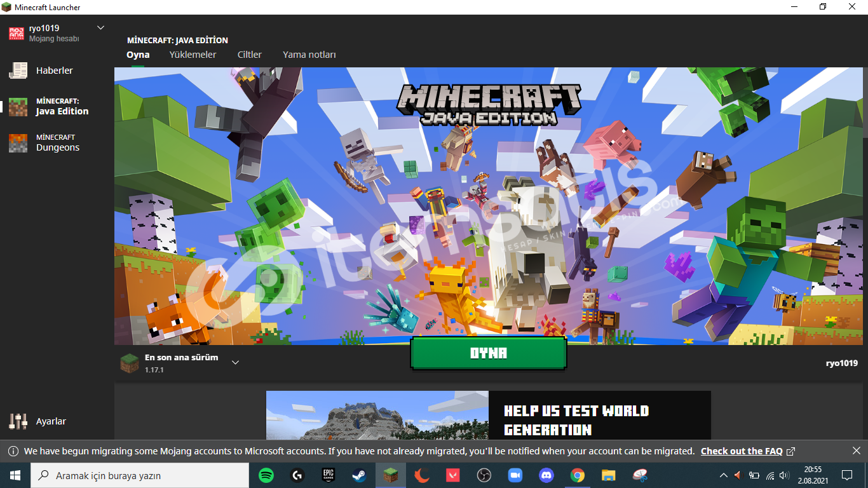The height and width of the screenshot is (488, 868).
Task: Click Minecraft grass block taskbar icon
Action: coord(390,475)
